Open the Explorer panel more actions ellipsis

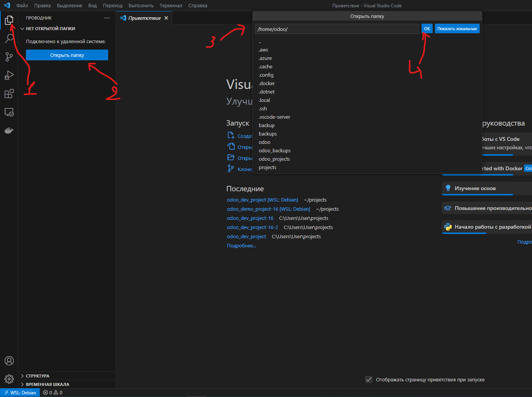click(107, 18)
